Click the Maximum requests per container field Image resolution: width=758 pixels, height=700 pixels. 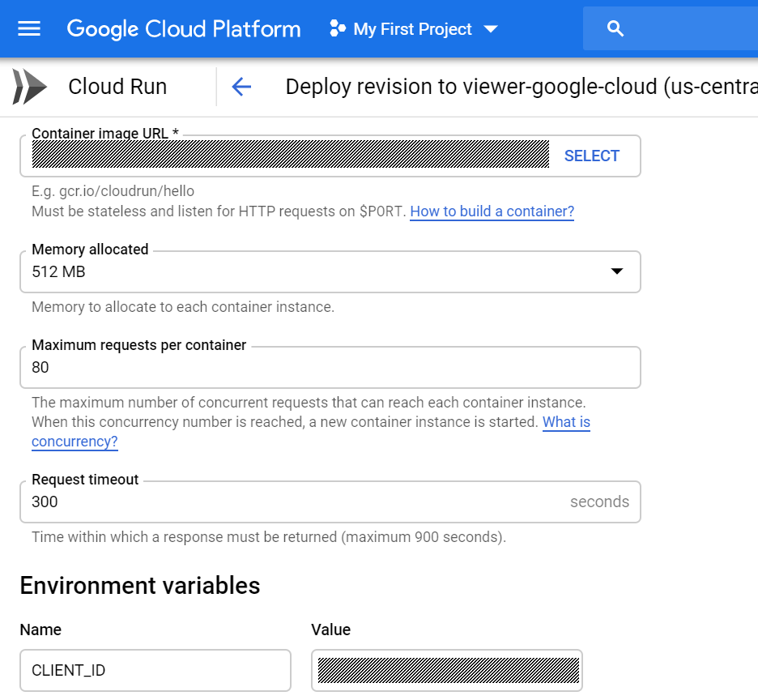point(330,367)
